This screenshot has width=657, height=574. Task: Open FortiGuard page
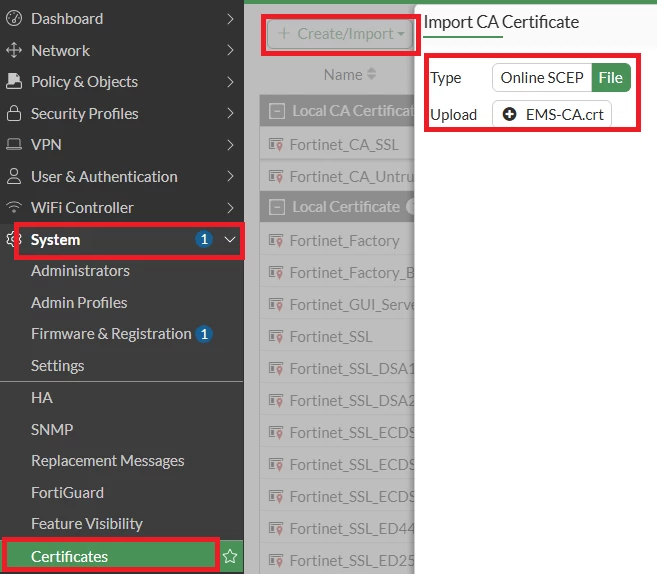[67, 493]
